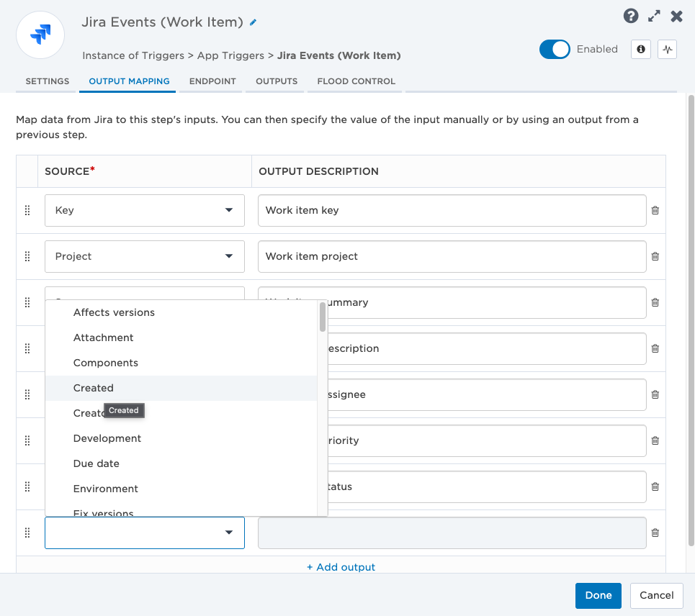This screenshot has height=616, width=695.
Task: Open the Key source dropdown
Action: click(145, 210)
